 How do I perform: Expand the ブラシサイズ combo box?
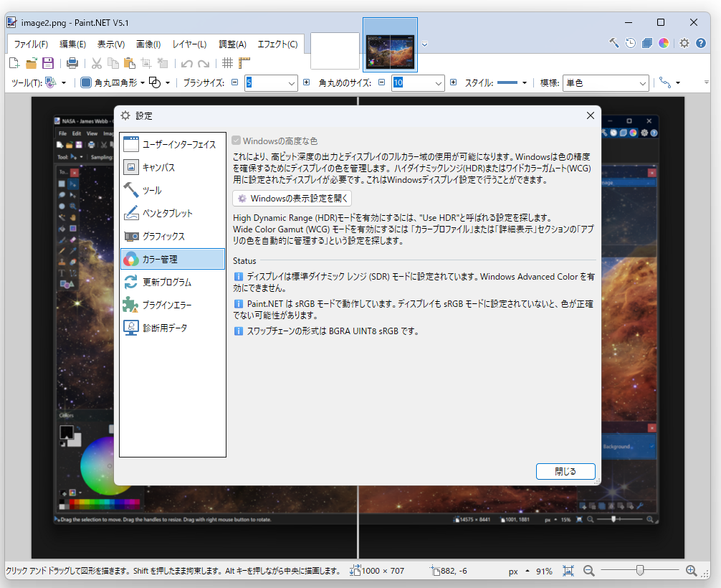(x=291, y=83)
